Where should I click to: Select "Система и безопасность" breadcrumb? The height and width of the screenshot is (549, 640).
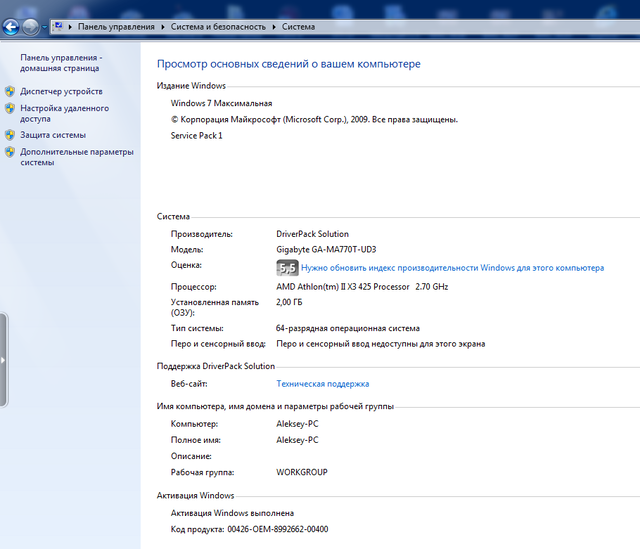click(x=218, y=27)
